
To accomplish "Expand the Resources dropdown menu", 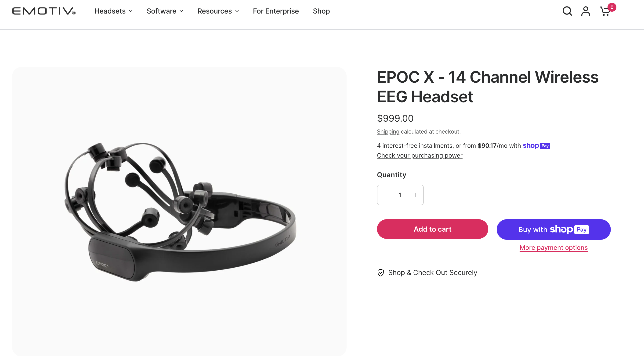I will pyautogui.click(x=218, y=11).
